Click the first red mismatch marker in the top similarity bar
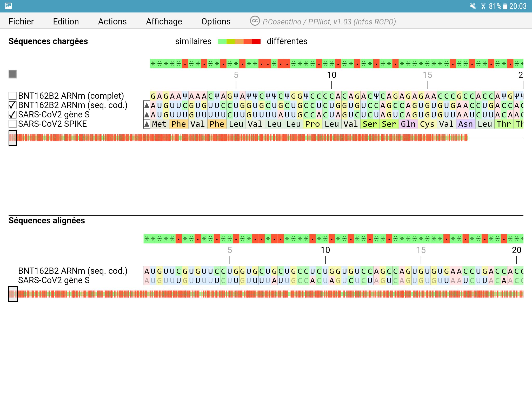 coord(185,64)
